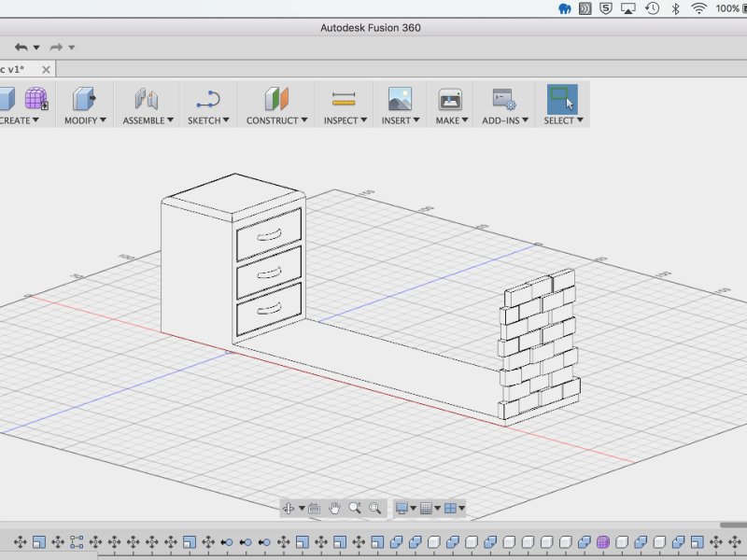Open the AirPlay display menu bar icon
This screenshot has height=560, width=747.
click(x=627, y=8)
